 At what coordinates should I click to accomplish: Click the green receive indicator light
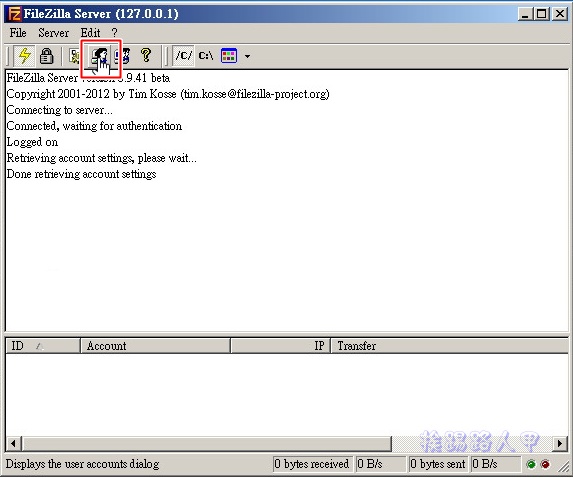[531, 464]
